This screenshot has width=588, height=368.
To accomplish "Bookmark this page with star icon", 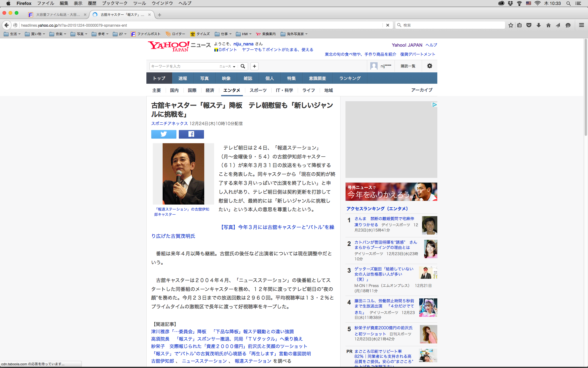I will coord(511,25).
